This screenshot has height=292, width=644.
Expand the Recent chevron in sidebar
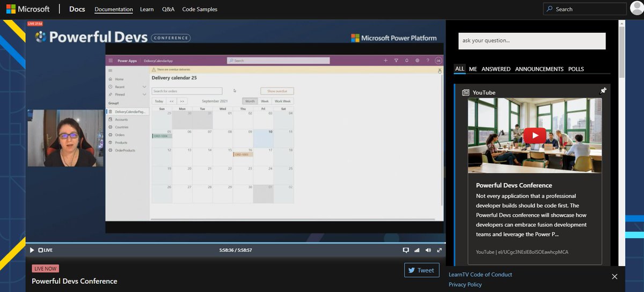144,86
